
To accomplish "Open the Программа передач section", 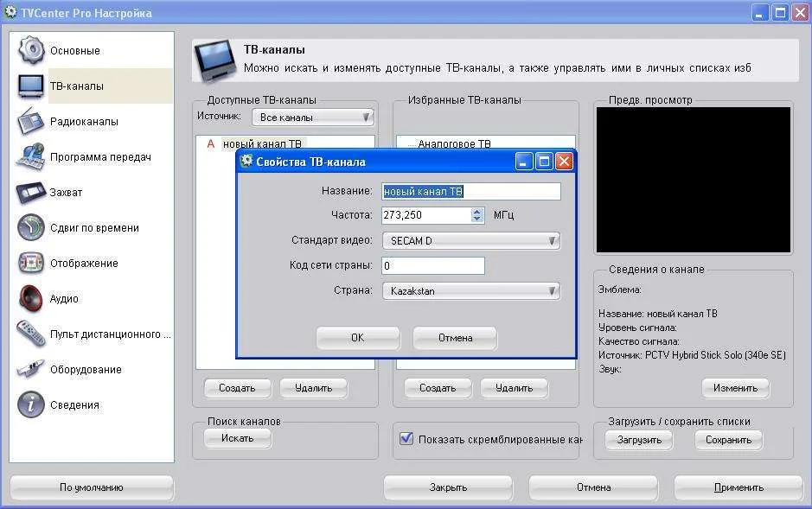I will click(100, 156).
